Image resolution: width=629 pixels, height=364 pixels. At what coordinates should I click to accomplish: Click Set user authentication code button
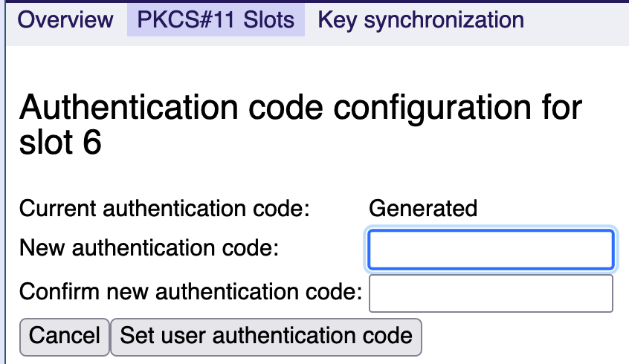point(266,336)
